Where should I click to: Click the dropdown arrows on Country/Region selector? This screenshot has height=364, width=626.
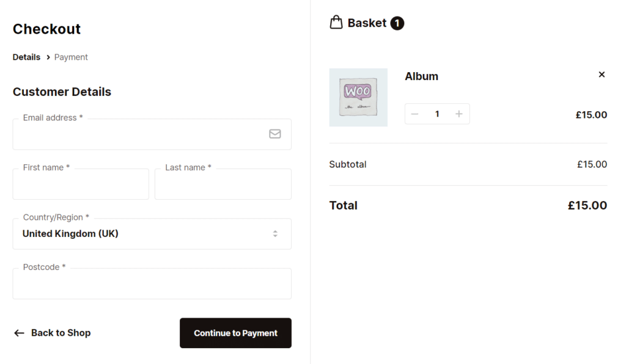point(274,233)
